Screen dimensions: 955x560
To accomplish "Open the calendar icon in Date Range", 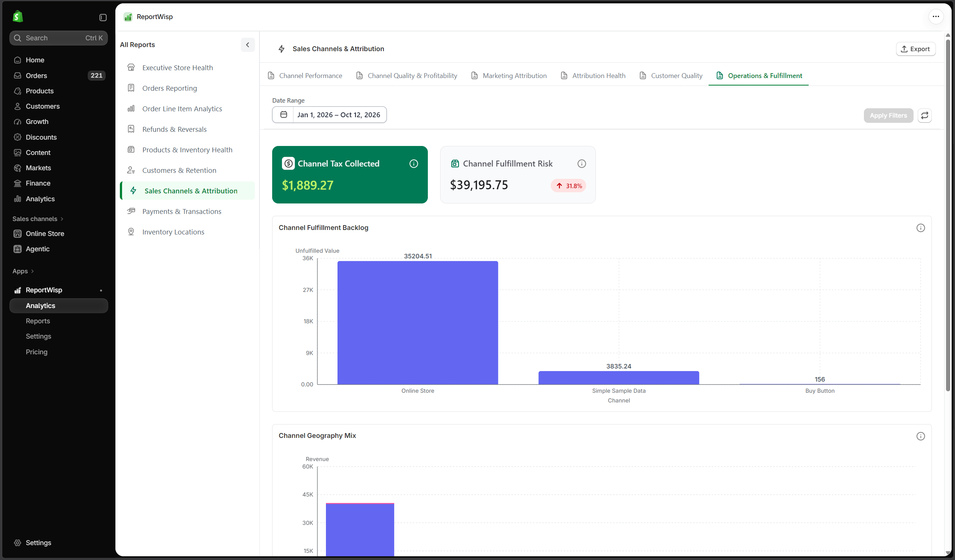I will pos(283,115).
